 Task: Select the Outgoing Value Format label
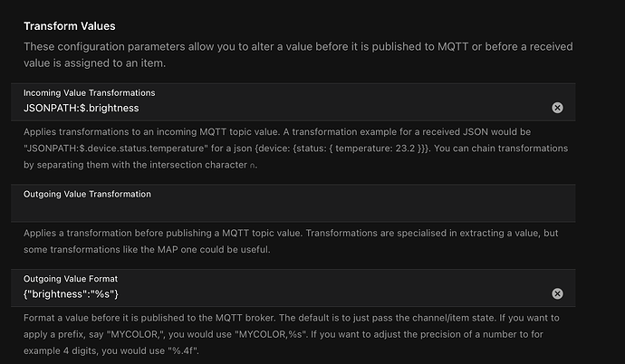(71, 279)
